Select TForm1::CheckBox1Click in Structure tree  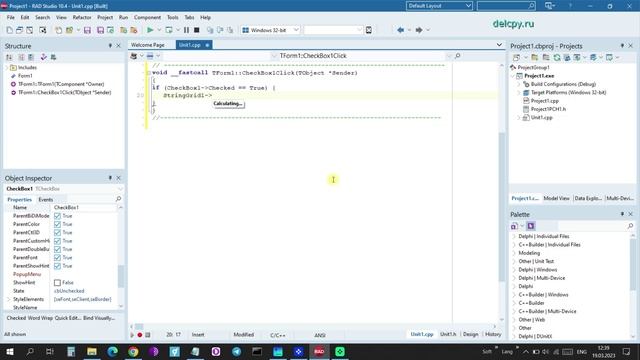point(64,93)
